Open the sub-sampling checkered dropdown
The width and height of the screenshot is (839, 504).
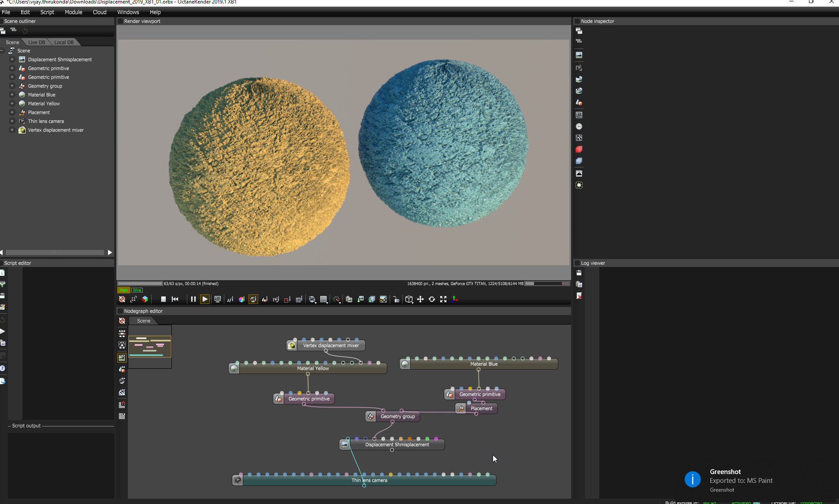(324, 300)
